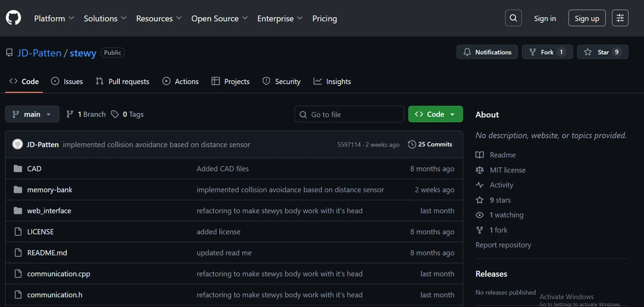Click the communication.cpp file icon
Screen dimensions: 644x307
coord(18,274)
